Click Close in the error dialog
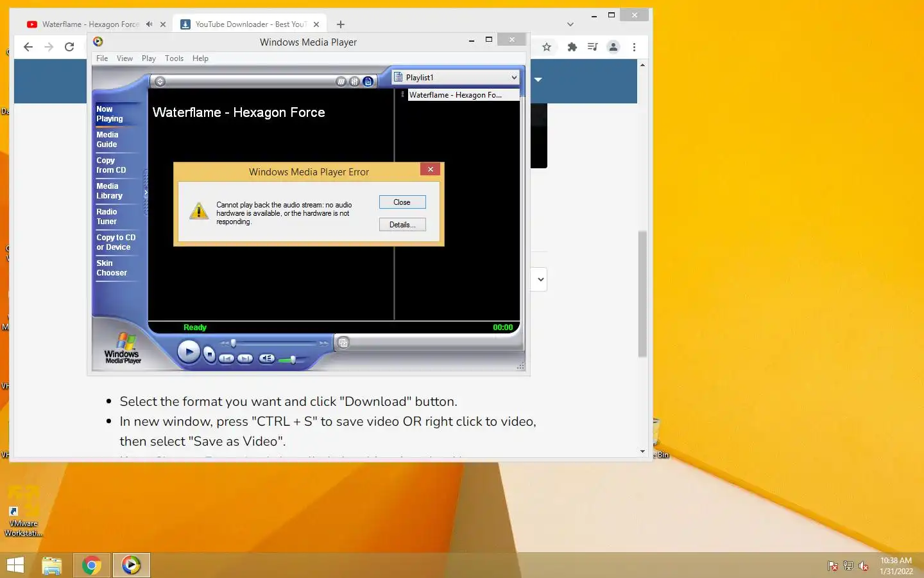The image size is (924, 578). tap(402, 202)
